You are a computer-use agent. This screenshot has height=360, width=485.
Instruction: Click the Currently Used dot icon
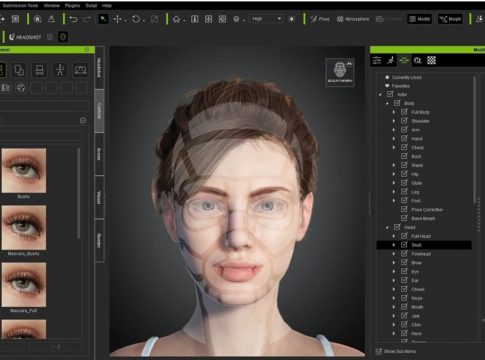pyautogui.click(x=387, y=77)
